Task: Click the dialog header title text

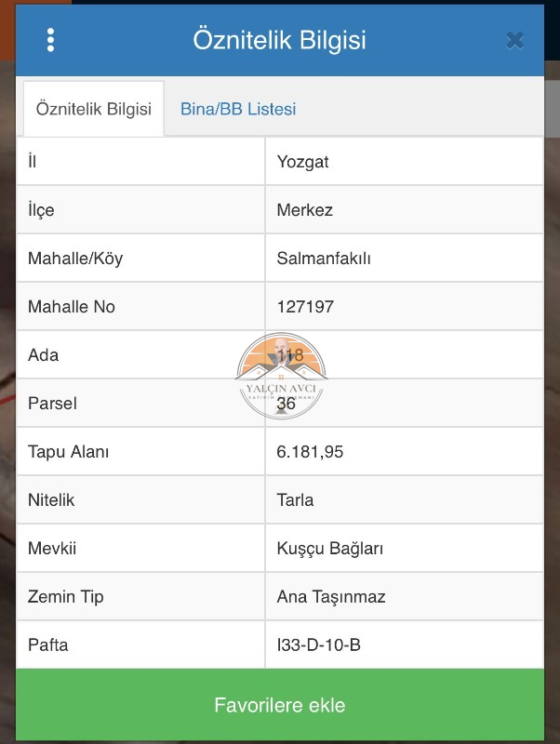Action: 279,40
